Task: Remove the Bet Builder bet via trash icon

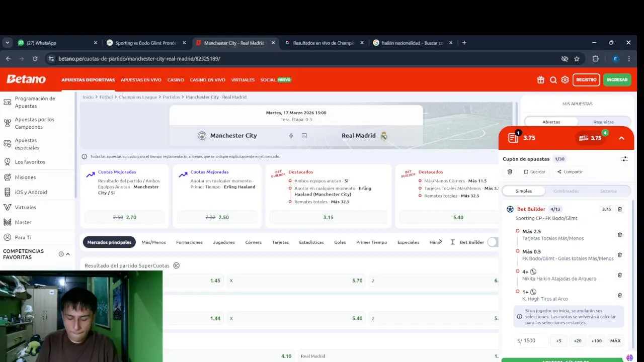Action: [620, 209]
